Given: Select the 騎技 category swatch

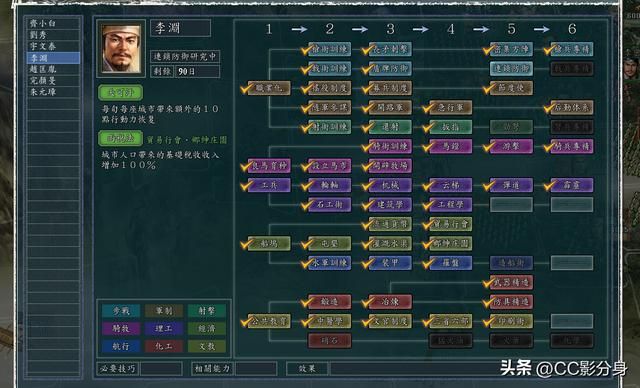Looking at the screenshot, I should point(121,328).
